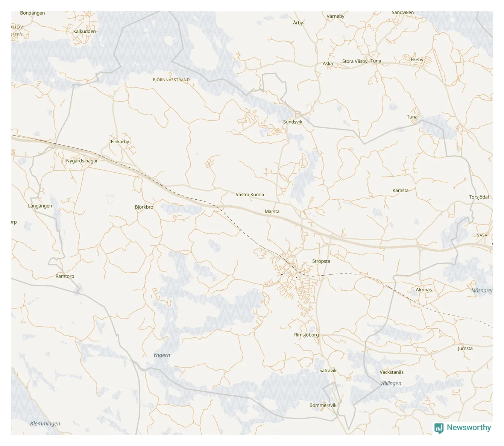Select the Klemmingen lake label

45,423
